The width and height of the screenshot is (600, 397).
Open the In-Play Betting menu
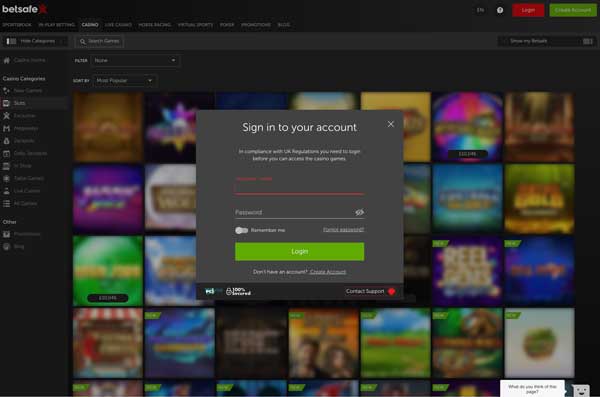57,25
